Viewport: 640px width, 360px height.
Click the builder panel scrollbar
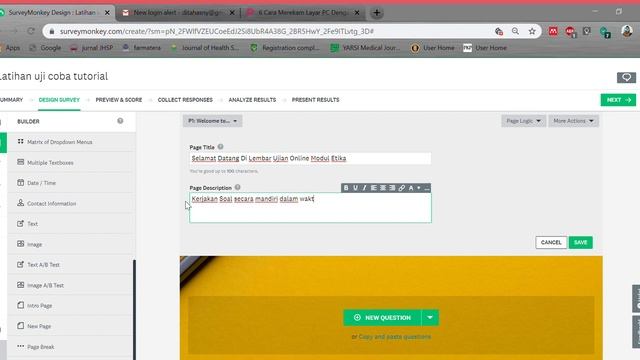pos(134,309)
